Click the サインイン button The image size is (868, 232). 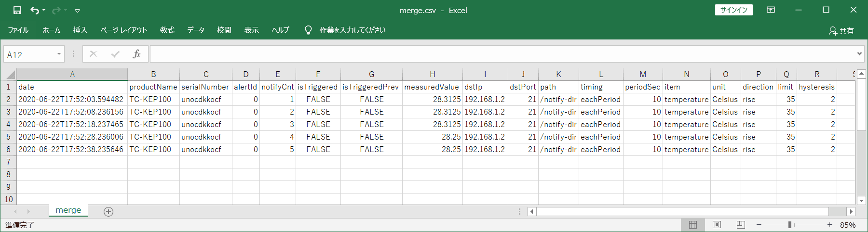coord(733,10)
